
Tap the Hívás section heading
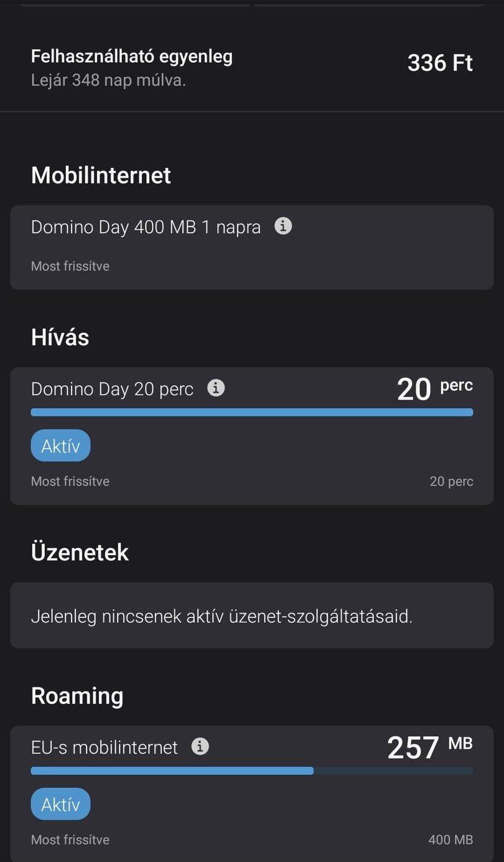60,337
